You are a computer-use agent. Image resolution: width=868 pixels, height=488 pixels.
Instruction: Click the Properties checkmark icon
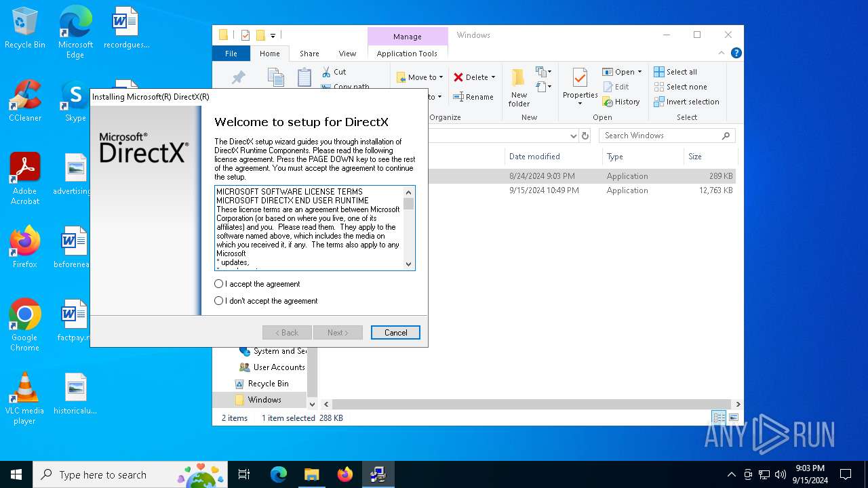coord(580,77)
